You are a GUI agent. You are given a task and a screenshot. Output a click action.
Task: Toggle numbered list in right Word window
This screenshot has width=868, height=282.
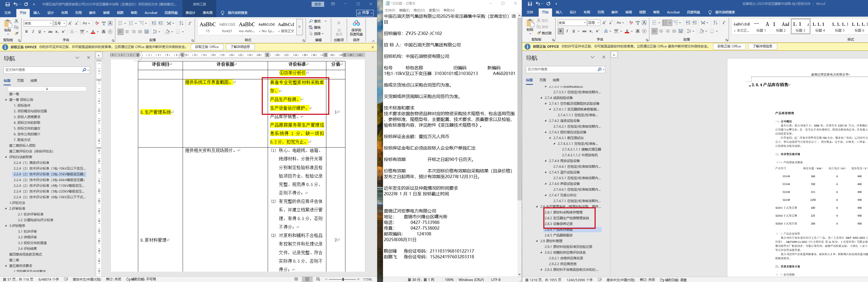(x=666, y=23)
